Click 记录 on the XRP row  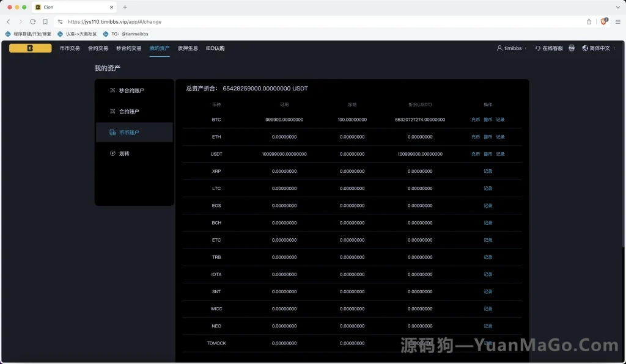488,171
